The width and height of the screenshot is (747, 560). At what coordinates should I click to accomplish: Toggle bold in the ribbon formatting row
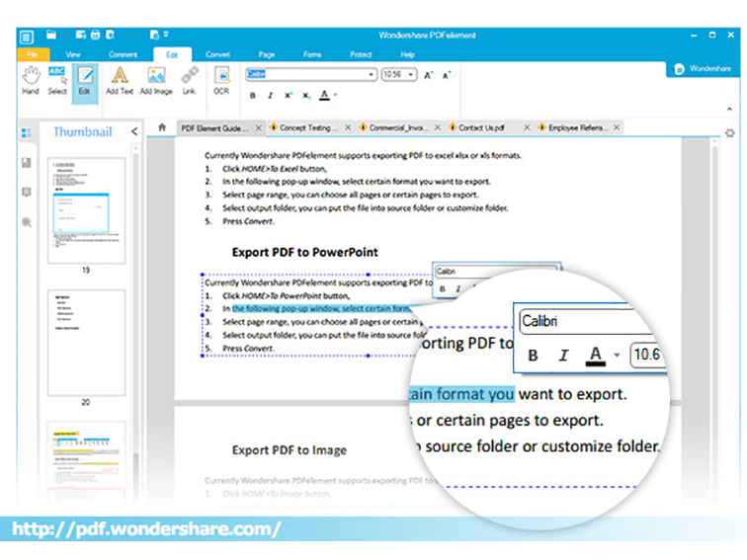tap(253, 96)
